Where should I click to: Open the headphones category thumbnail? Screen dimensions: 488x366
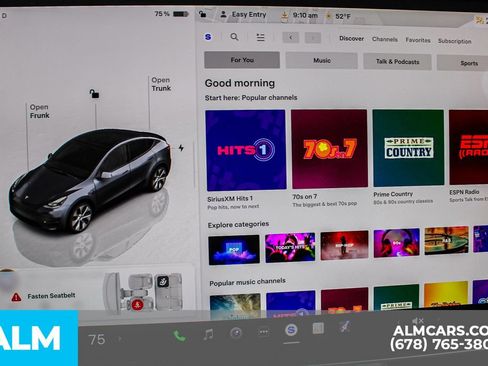pos(397,243)
